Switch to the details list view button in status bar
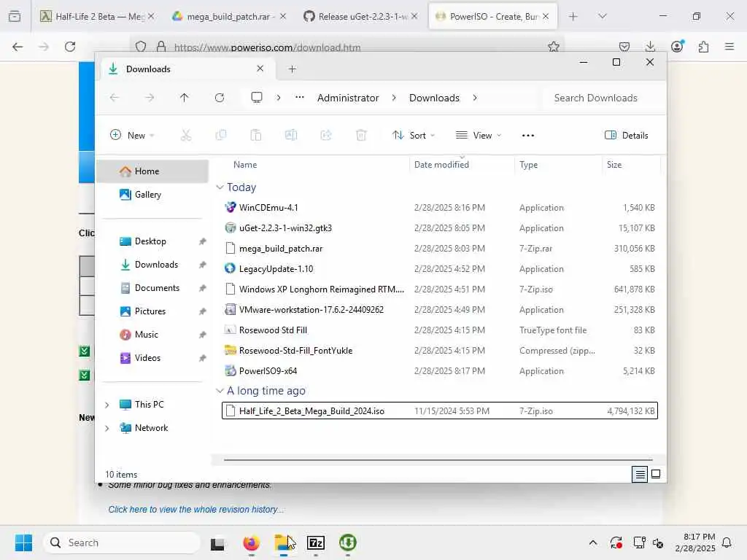 click(x=640, y=474)
